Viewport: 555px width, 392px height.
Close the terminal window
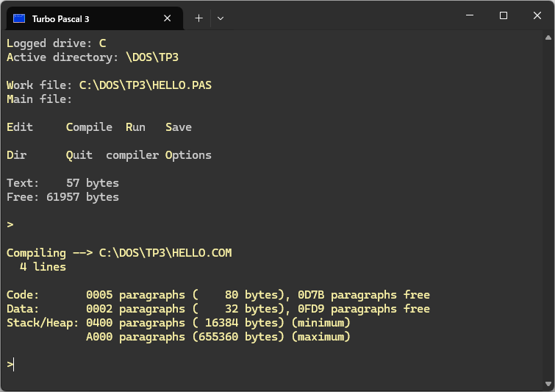(x=537, y=15)
